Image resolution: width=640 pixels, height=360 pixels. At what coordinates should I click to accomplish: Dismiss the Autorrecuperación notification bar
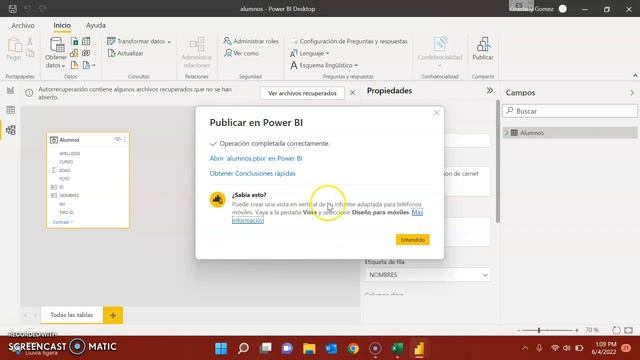[x=352, y=93]
